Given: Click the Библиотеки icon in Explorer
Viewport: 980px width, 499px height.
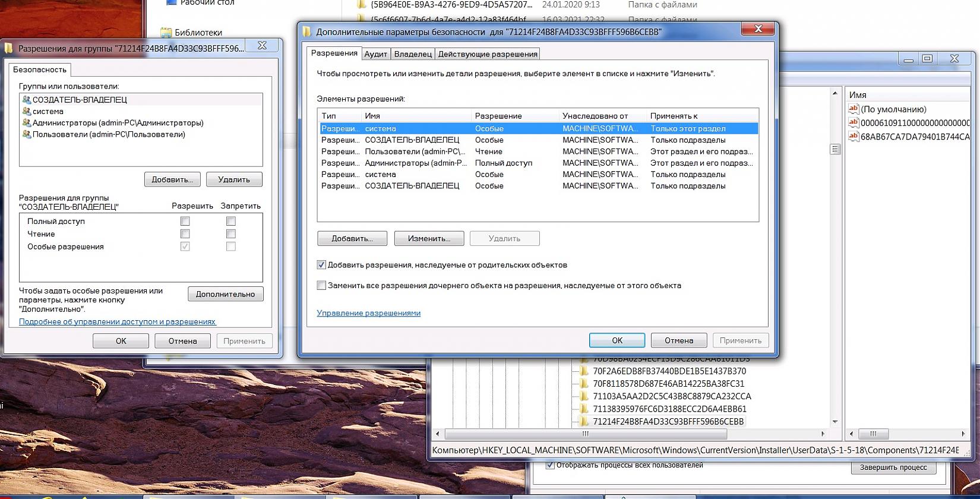Looking at the screenshot, I should pos(166,33).
